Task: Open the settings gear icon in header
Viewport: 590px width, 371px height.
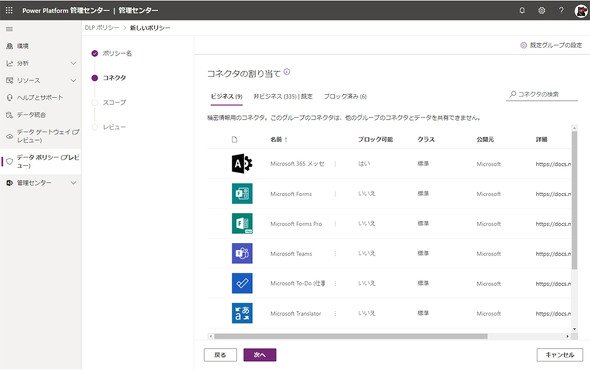Action: tap(541, 10)
